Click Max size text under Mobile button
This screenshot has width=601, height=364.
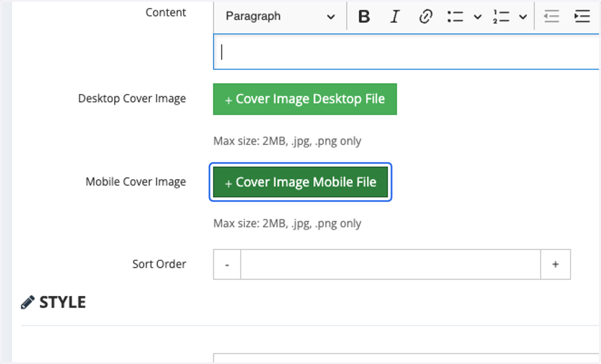coord(287,223)
